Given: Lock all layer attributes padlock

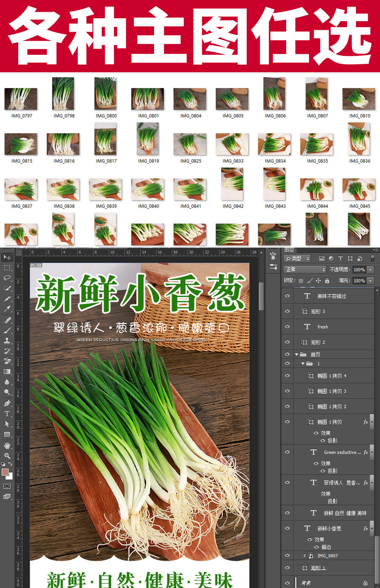Looking at the screenshot, I should pos(327,281).
